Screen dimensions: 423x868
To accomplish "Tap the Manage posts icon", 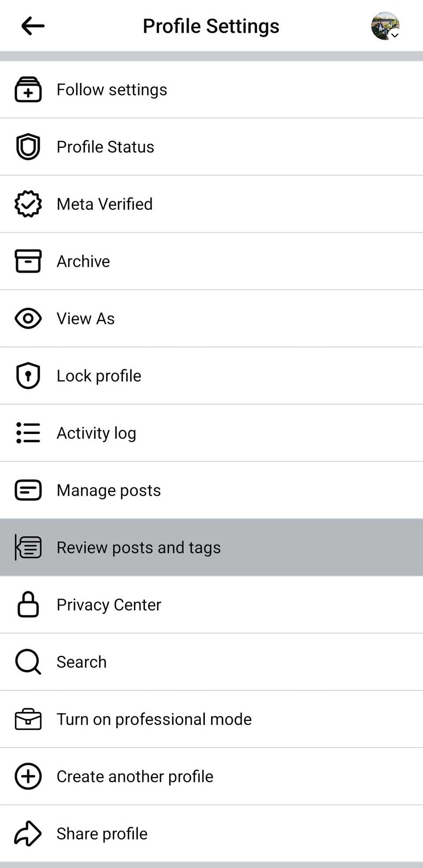I will 28,490.
